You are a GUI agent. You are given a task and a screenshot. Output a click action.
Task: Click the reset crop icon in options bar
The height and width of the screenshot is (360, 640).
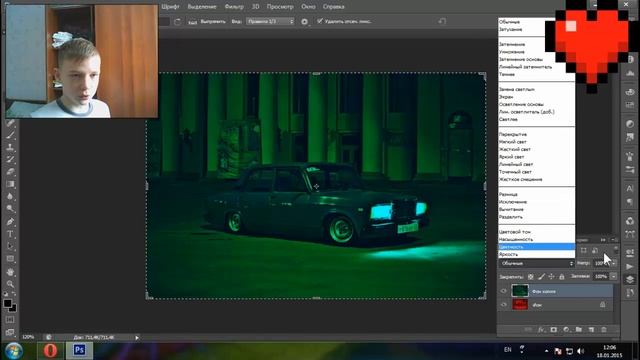(442, 21)
